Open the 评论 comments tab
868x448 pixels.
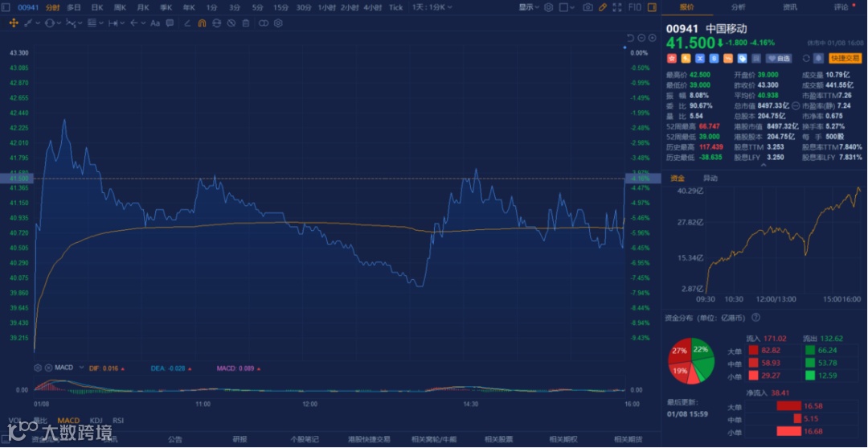click(841, 7)
